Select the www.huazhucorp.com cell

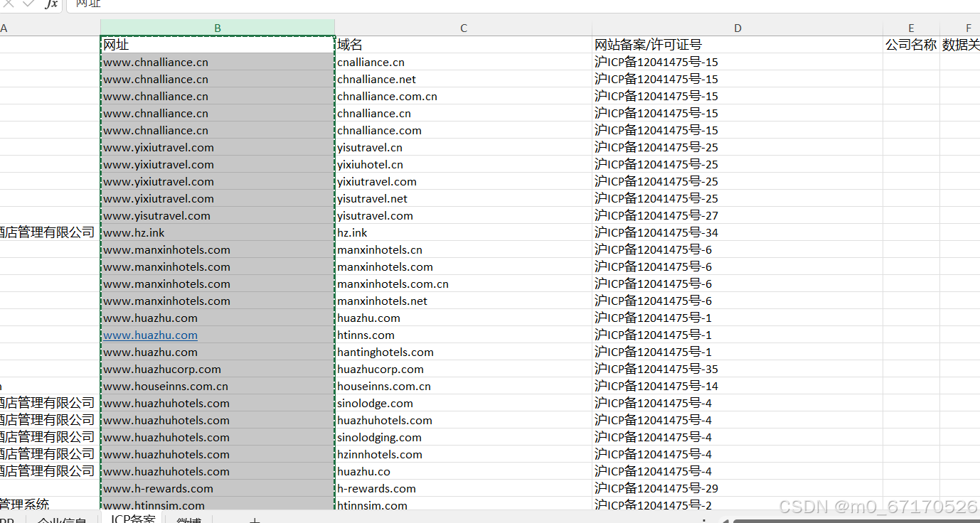(218, 369)
